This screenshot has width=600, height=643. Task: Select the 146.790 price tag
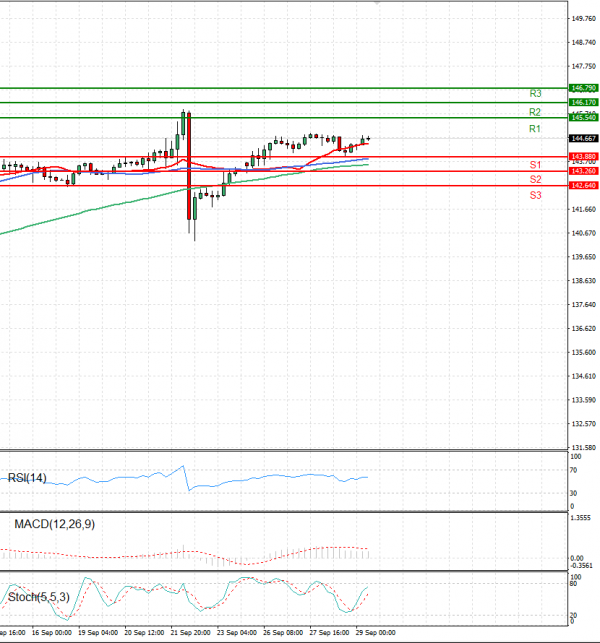(583, 88)
